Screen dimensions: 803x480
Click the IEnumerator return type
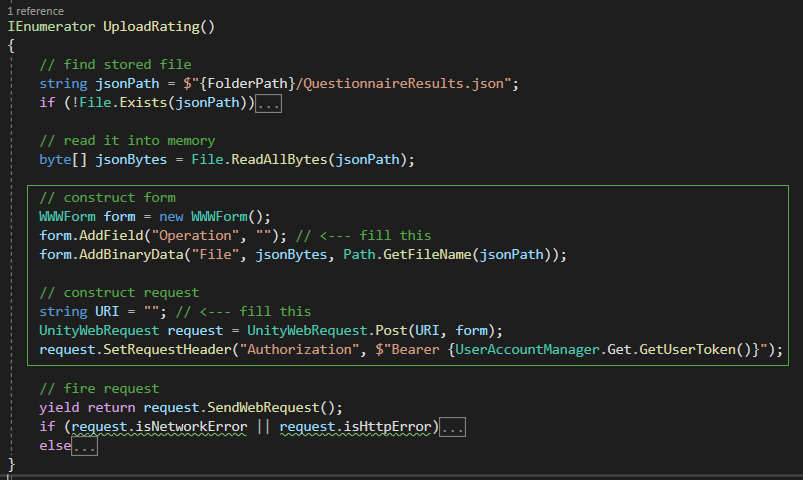pyautogui.click(x=51, y=27)
